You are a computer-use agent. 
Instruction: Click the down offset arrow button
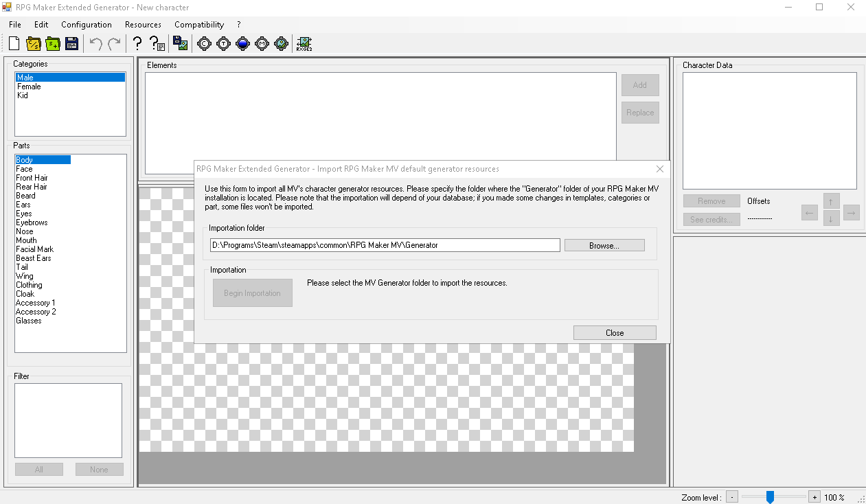click(x=831, y=219)
